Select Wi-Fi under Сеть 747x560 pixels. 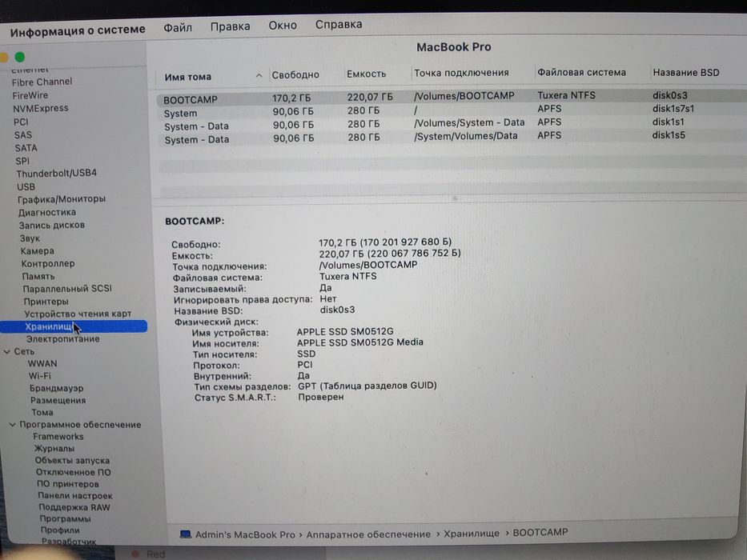(39, 376)
